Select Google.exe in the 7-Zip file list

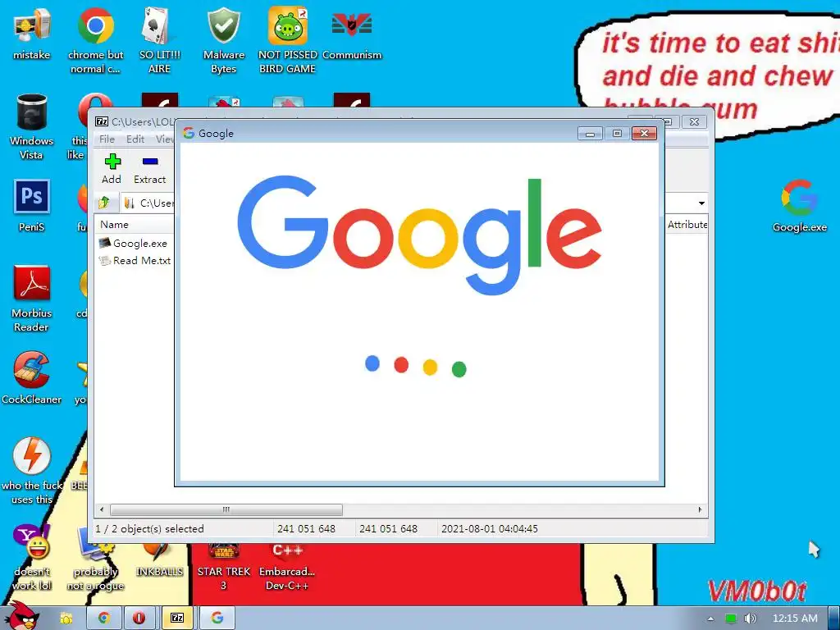(134, 243)
